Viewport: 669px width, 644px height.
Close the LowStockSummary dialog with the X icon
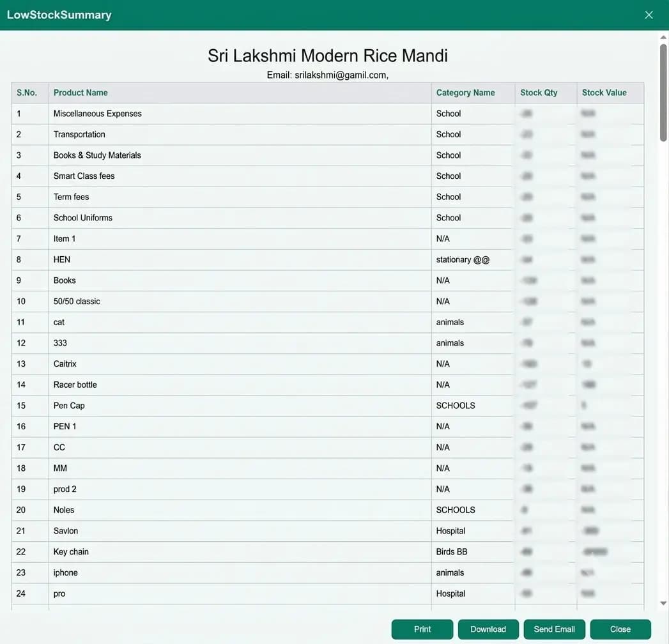tap(649, 15)
